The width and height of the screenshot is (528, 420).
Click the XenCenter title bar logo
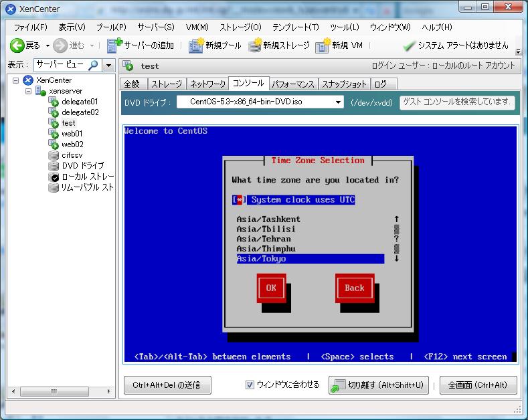tap(11, 9)
